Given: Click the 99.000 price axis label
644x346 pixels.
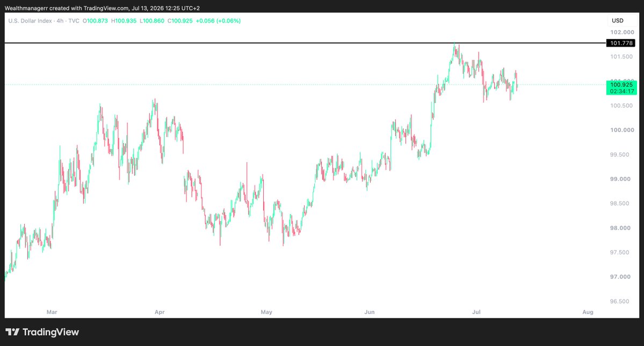Looking at the screenshot, I should coord(620,179).
